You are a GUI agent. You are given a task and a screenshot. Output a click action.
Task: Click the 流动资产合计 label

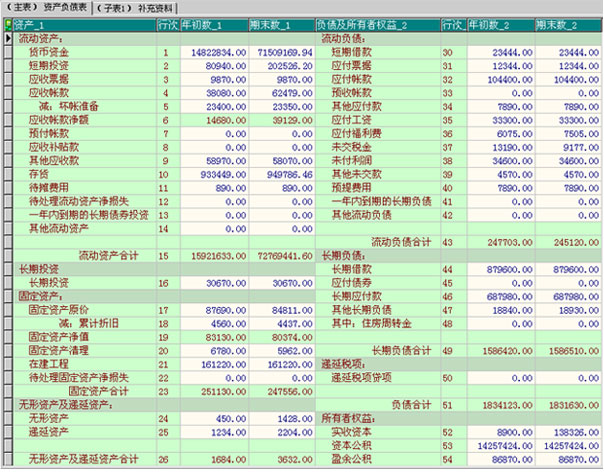coord(108,255)
